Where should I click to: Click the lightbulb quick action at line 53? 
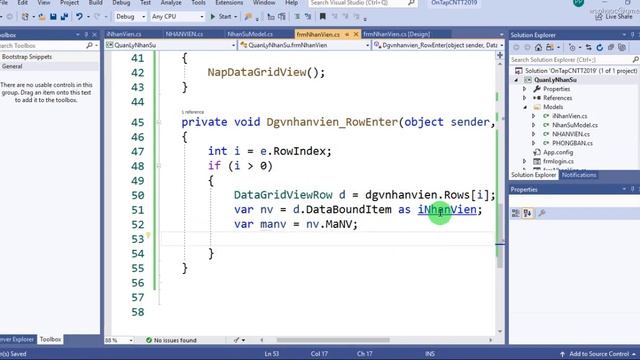click(x=148, y=236)
